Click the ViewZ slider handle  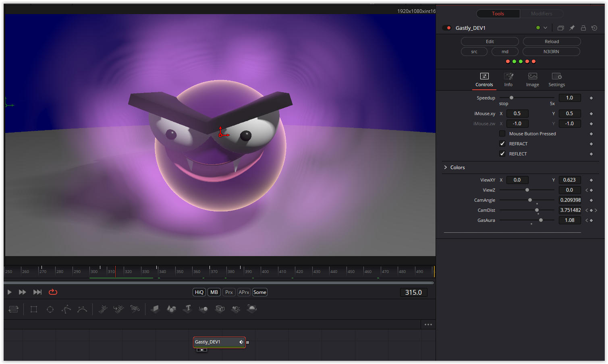(527, 190)
